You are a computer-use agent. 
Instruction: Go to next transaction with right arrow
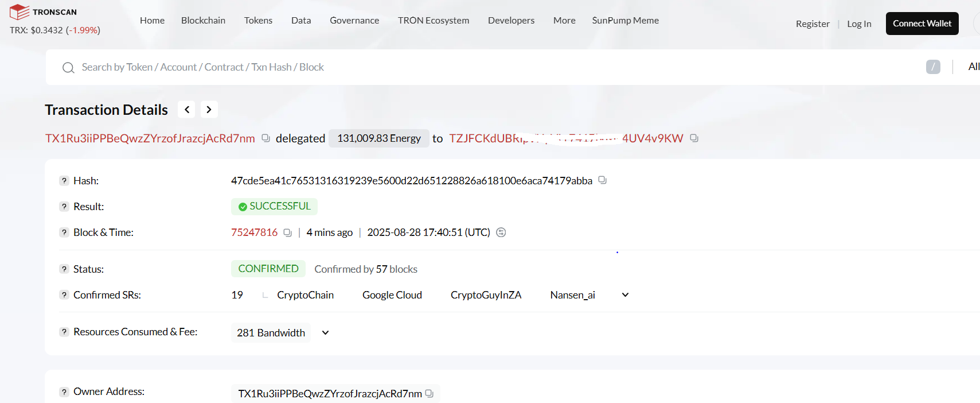click(209, 109)
